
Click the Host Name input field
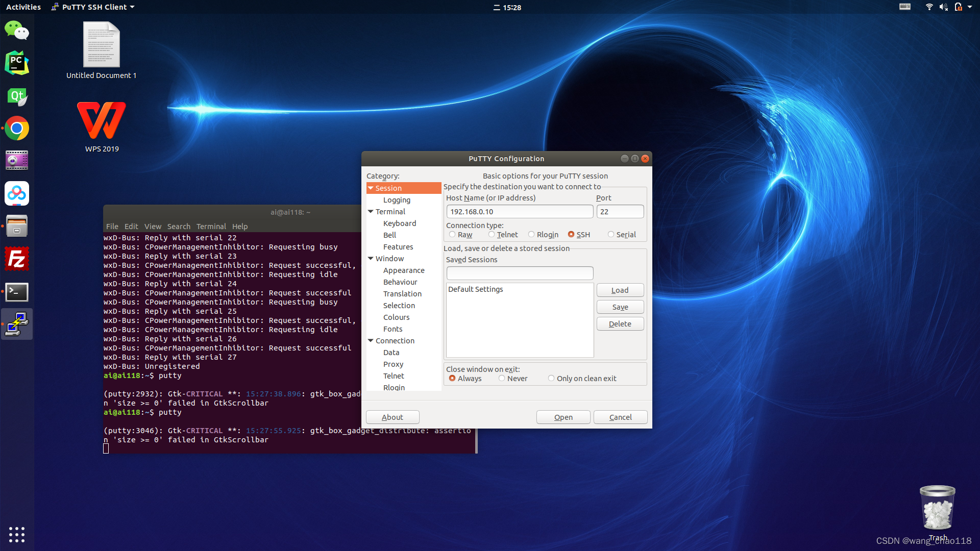click(520, 211)
